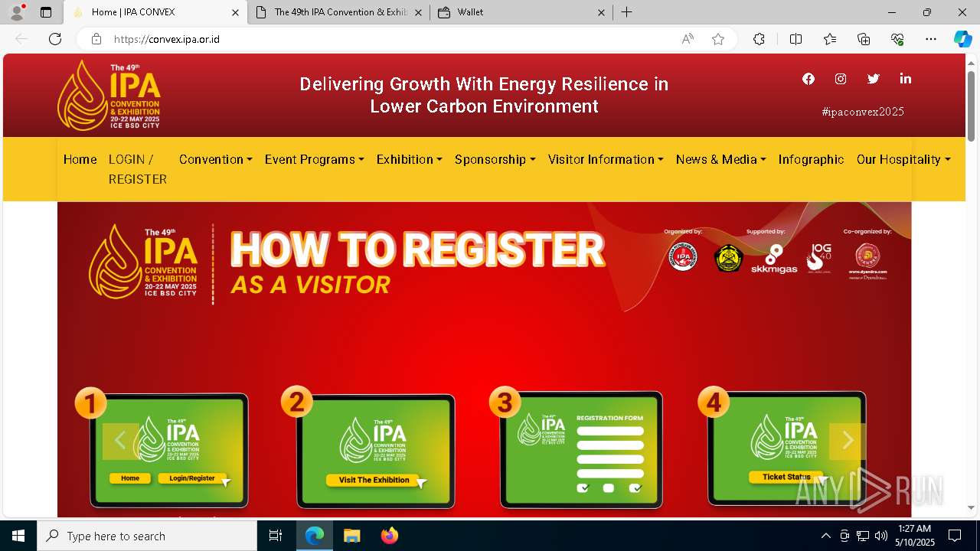Open Split screen view
This screenshot has height=551, width=980.
(795, 39)
